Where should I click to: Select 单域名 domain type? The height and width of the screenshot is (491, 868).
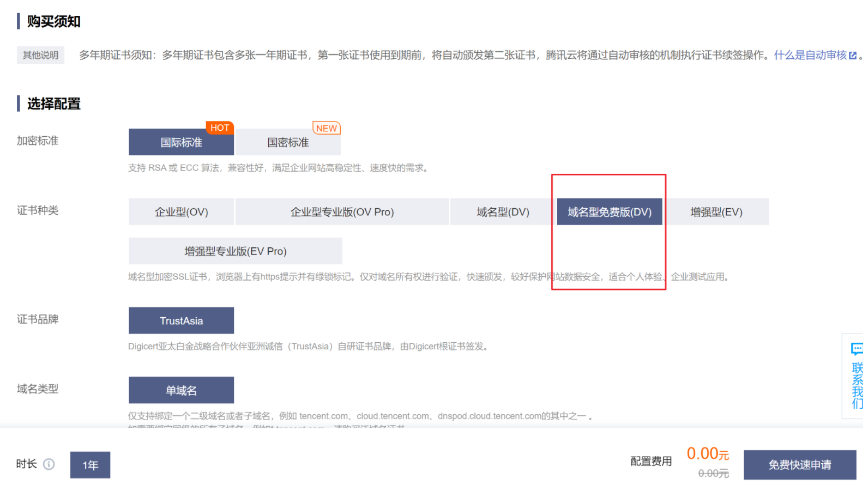pos(181,391)
